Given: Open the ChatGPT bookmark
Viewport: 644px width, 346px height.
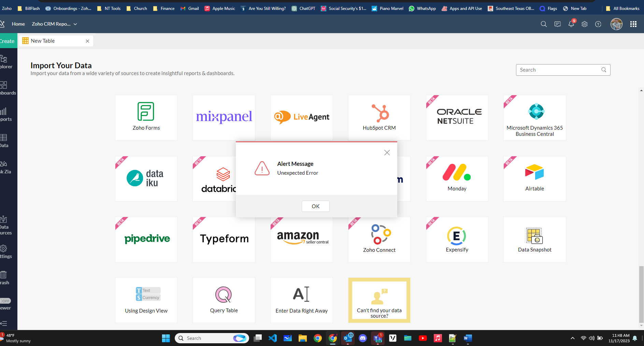Looking at the screenshot, I should 303,8.
